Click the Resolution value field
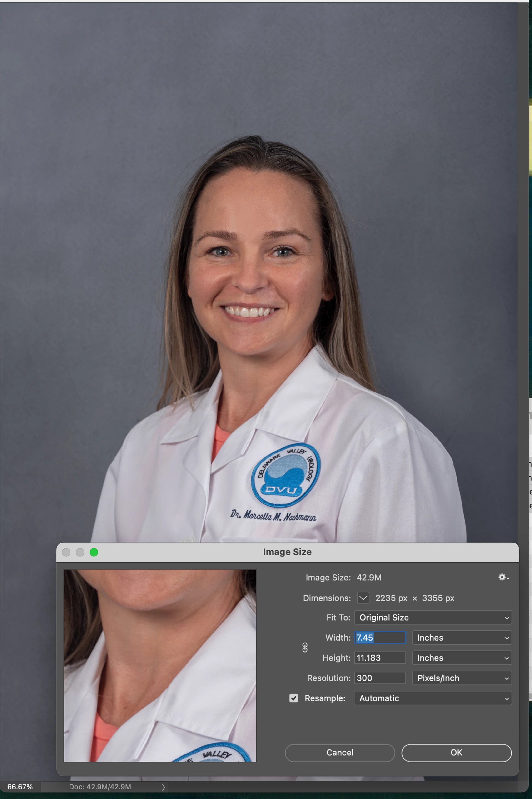This screenshot has height=799, width=532. coord(380,678)
